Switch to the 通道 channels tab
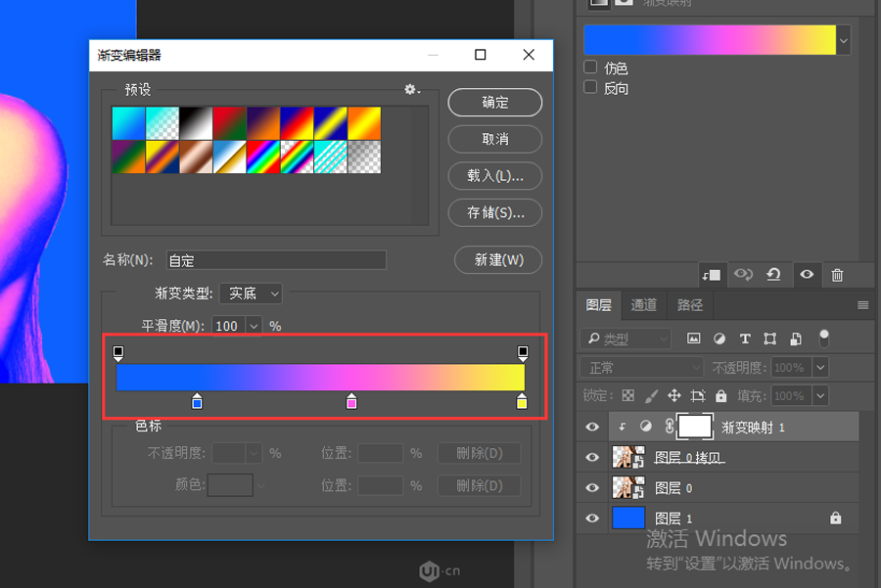This screenshot has width=881, height=588. [643, 305]
